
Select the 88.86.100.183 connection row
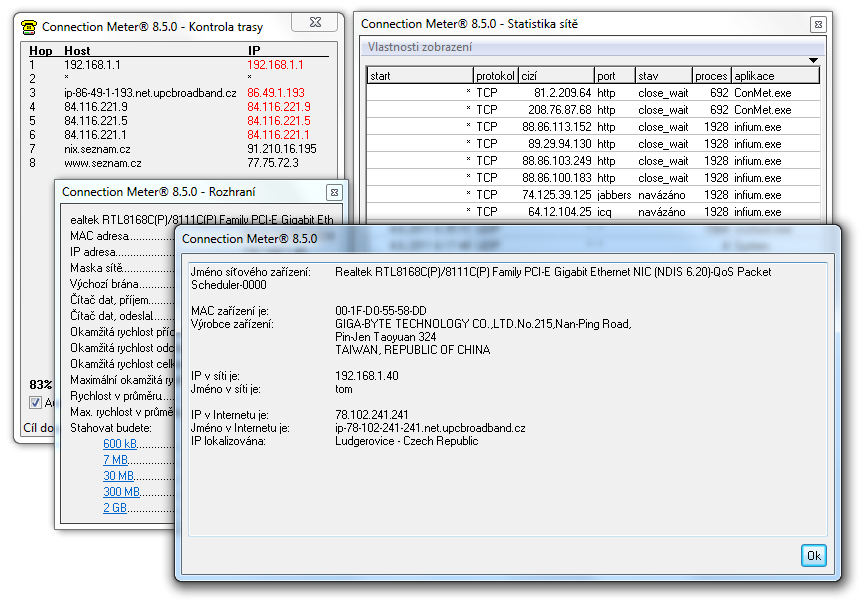(593, 178)
